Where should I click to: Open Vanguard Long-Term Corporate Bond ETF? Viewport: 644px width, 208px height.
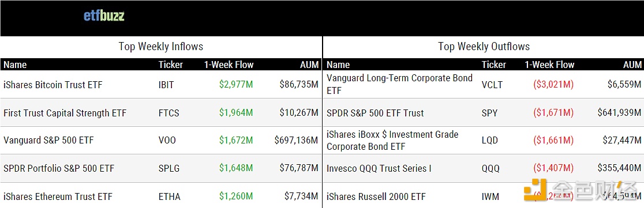click(x=400, y=84)
